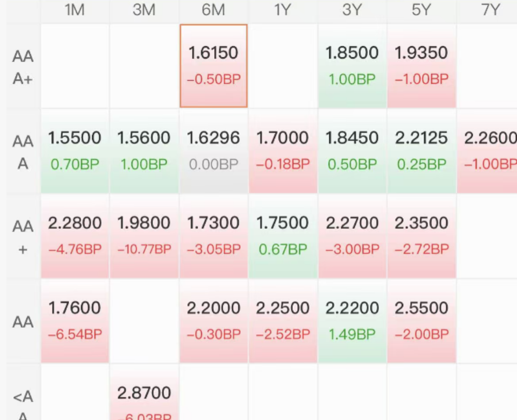Select the AA+ 1M cell 2.2800
The width and height of the screenshot is (517, 420).
click(x=75, y=236)
